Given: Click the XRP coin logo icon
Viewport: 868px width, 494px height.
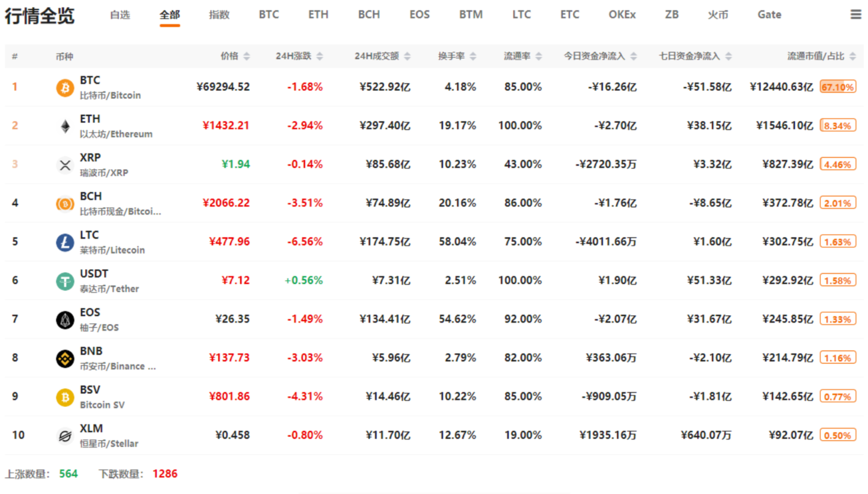Looking at the screenshot, I should tap(65, 165).
